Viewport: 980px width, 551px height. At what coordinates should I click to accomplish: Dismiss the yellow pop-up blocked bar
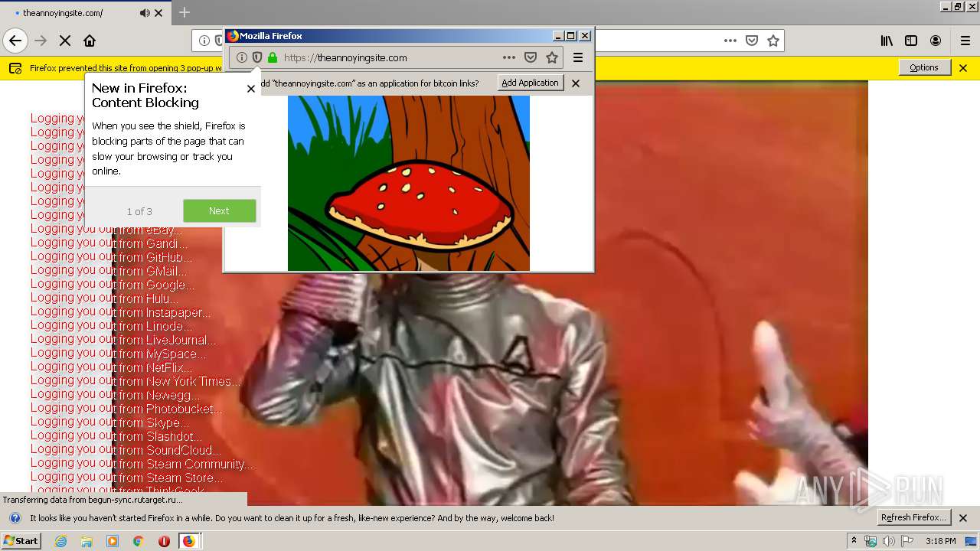(963, 68)
